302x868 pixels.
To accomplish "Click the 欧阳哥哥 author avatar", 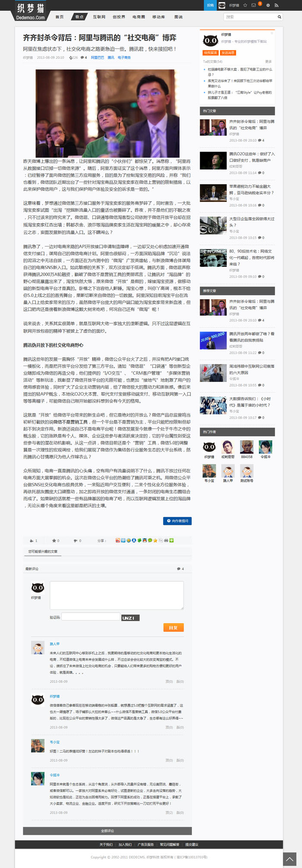I will (x=228, y=447).
